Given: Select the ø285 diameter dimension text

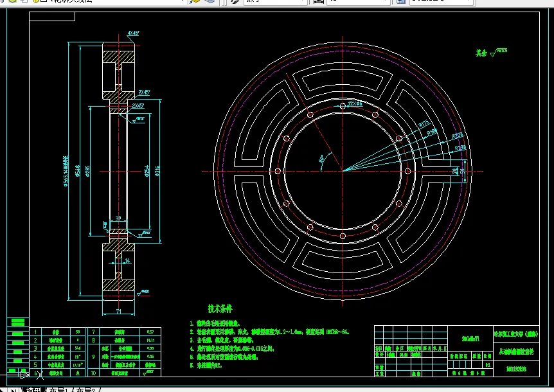Looking at the screenshot, I should coord(87,171).
